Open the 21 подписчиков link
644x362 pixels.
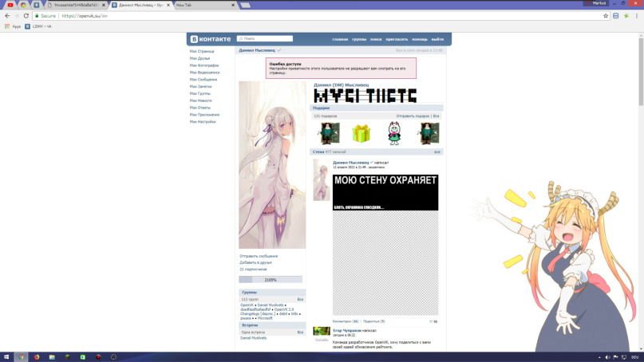click(254, 270)
